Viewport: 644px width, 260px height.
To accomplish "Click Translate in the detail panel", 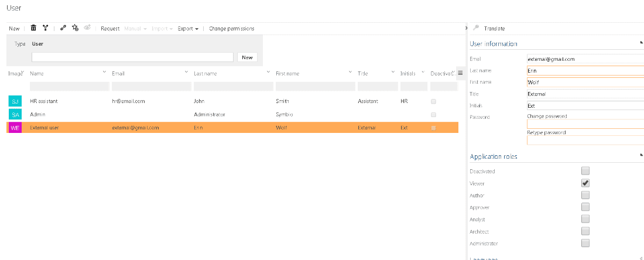I will point(495,28).
